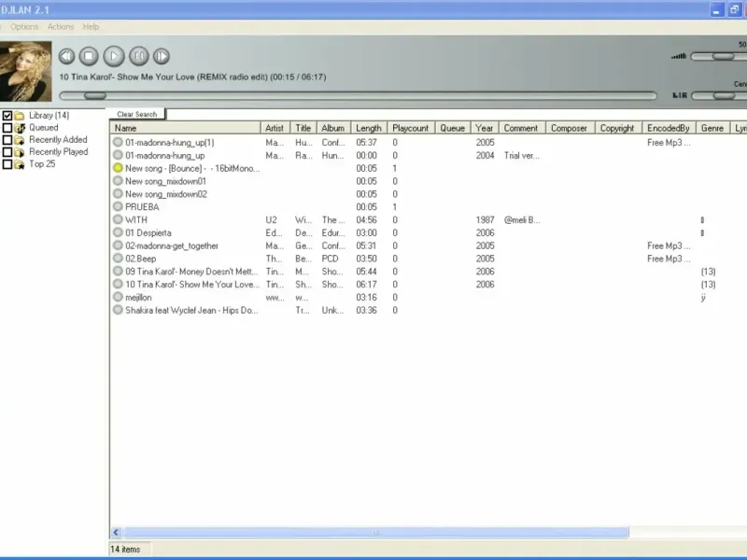Click status icon of Shakira feat Wyclef Jean
This screenshot has width=747, height=560.
pos(118,310)
